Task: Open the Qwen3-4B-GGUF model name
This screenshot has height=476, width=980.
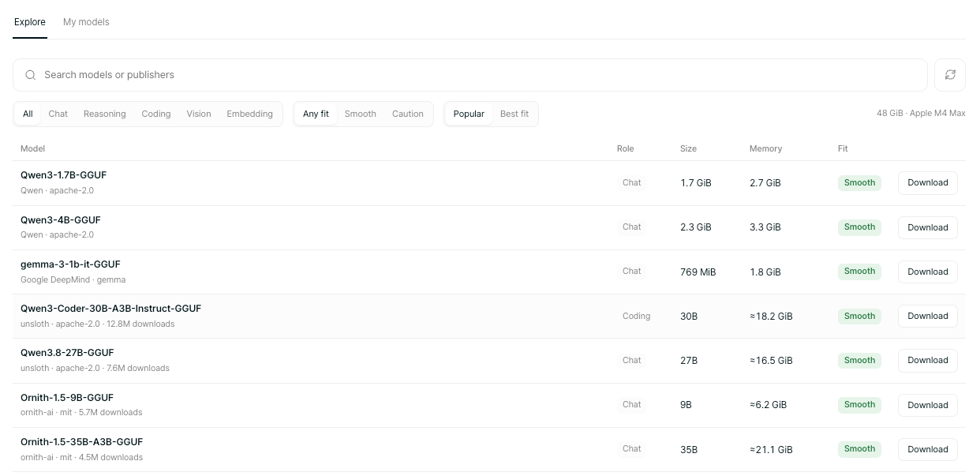Action: (61, 219)
